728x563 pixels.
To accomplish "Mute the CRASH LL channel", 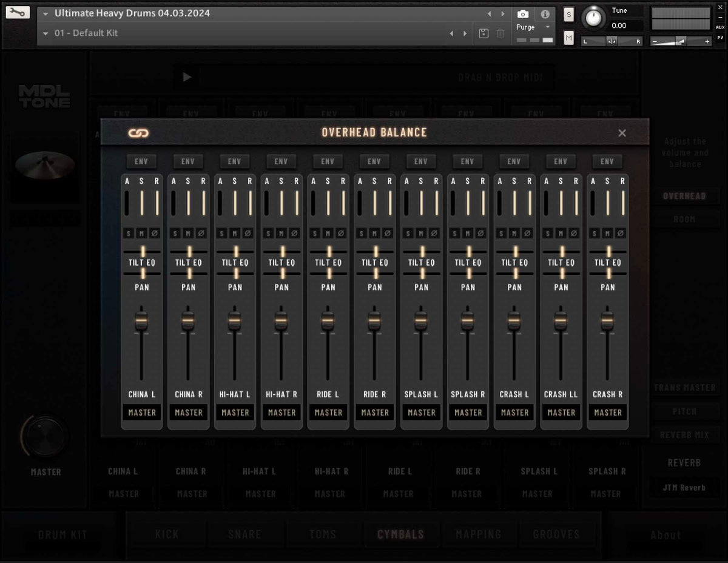I will tap(561, 233).
